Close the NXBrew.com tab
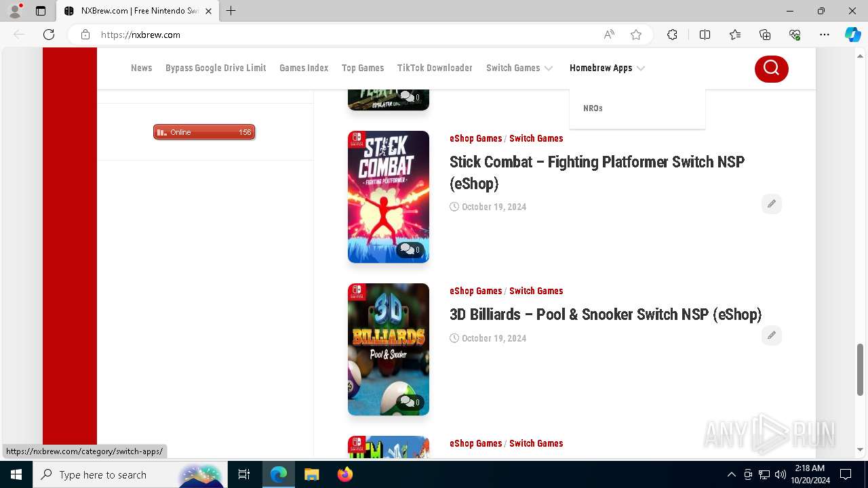The image size is (868, 488). (209, 11)
